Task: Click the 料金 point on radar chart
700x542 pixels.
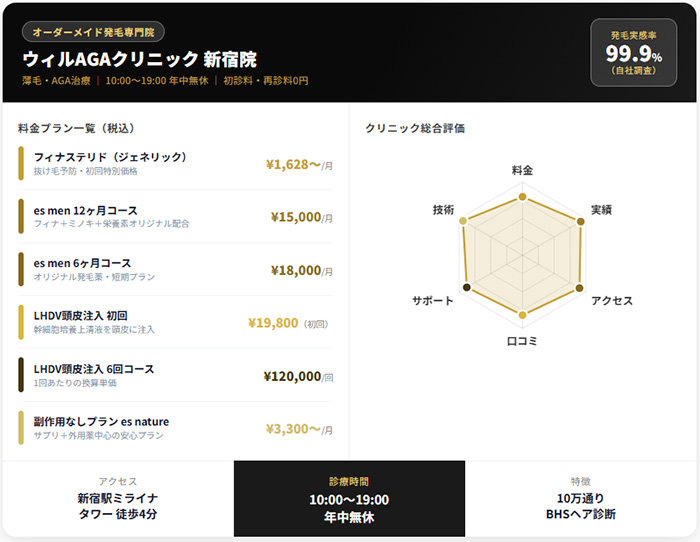Action: pyautogui.click(x=522, y=187)
